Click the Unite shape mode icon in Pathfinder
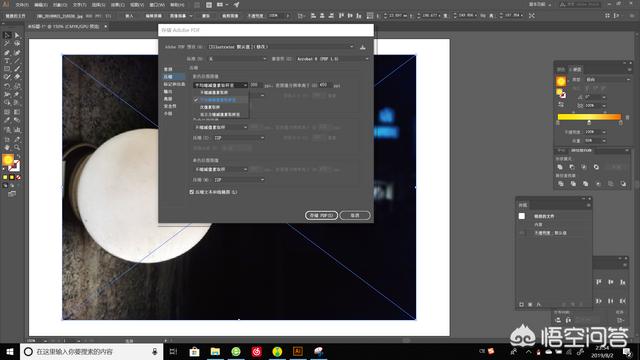This screenshot has width=640, height=360. point(560,167)
